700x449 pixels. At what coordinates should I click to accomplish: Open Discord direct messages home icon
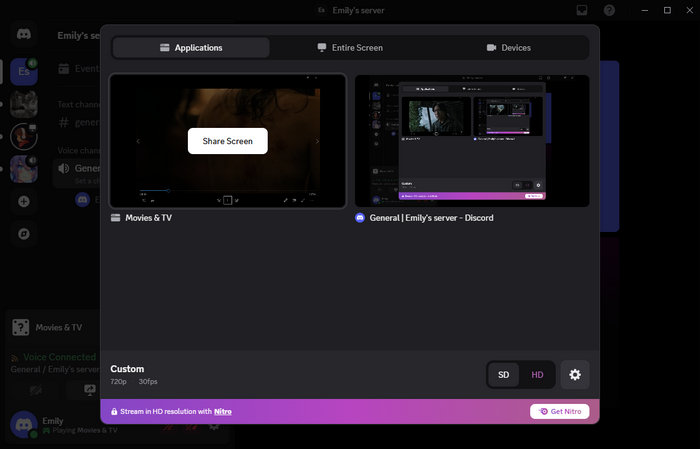point(24,34)
